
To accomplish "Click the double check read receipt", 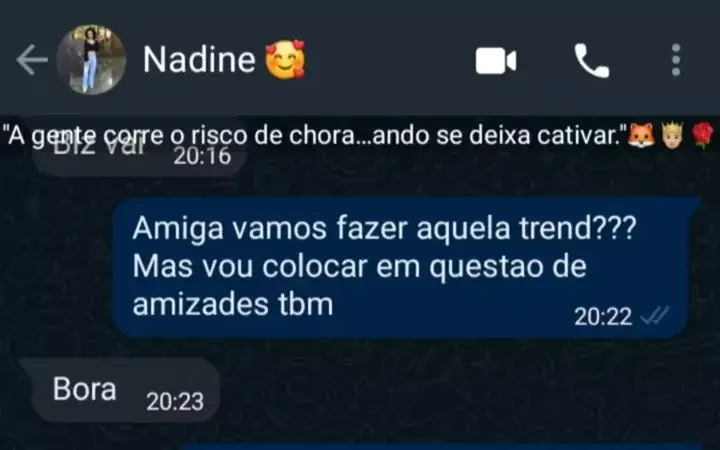I will click(654, 316).
